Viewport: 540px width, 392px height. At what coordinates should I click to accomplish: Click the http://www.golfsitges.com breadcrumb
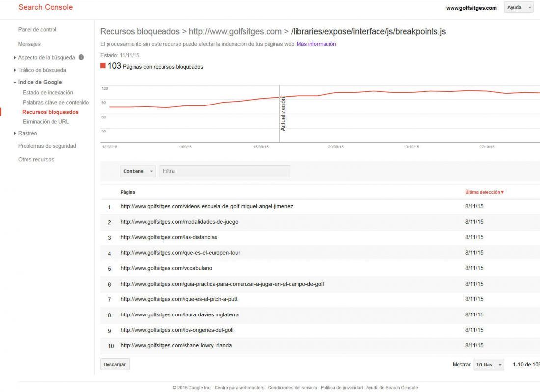coord(235,32)
